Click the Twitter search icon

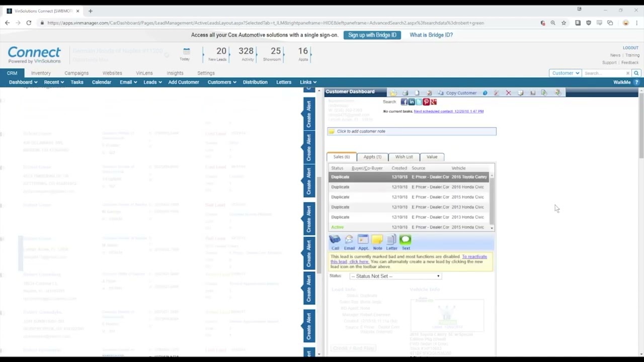coord(419,102)
